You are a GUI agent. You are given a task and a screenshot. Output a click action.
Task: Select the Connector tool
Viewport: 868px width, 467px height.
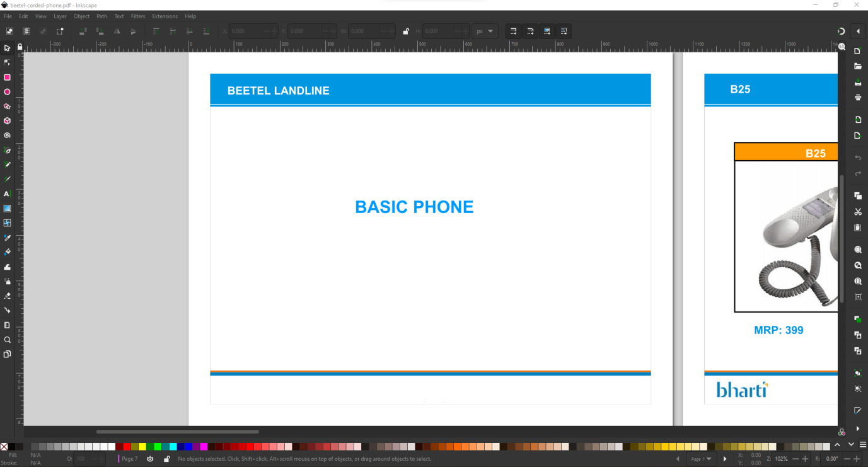click(7, 311)
